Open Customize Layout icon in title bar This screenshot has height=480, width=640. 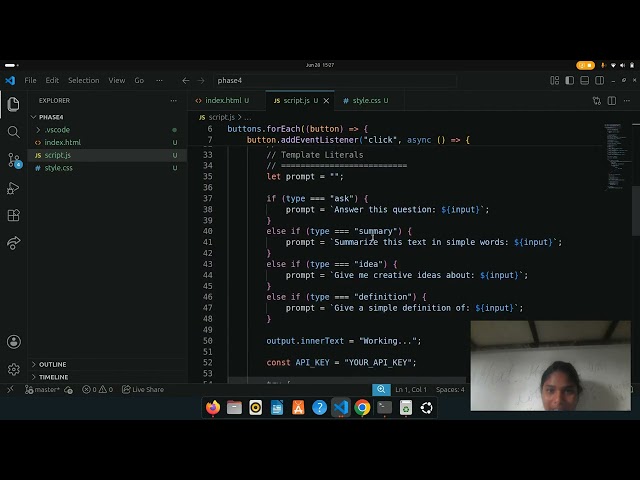click(554, 80)
